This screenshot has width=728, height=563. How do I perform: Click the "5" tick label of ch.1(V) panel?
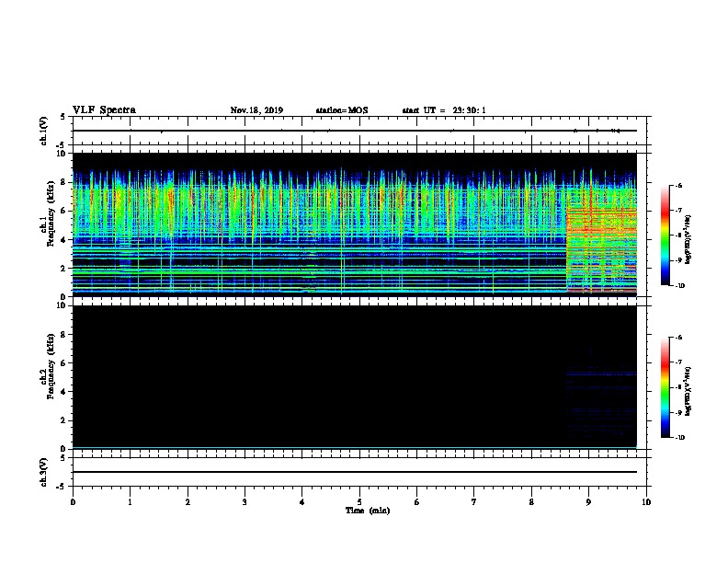[64, 117]
